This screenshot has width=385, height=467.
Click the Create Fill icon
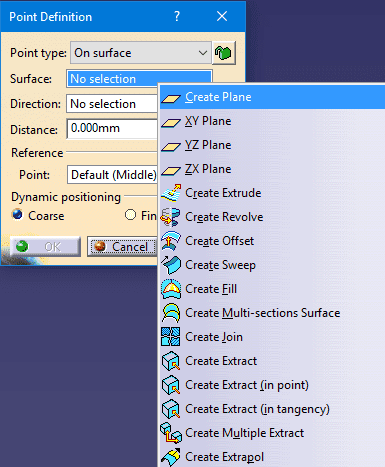[171, 289]
